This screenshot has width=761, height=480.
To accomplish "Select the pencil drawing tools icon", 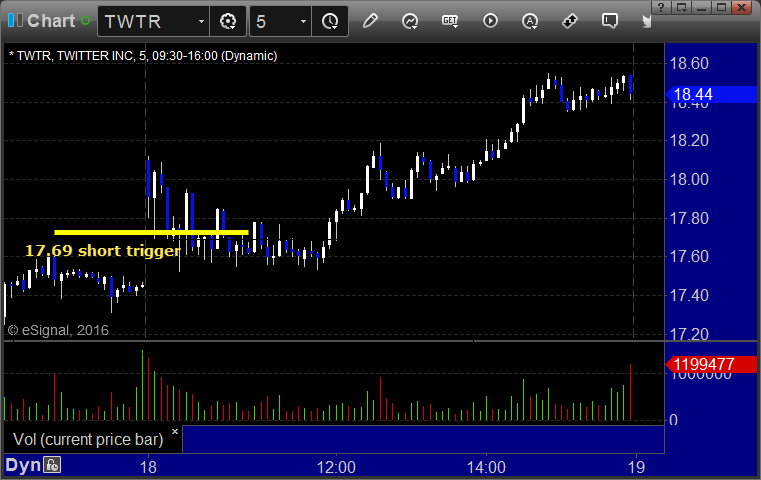I will [x=370, y=21].
